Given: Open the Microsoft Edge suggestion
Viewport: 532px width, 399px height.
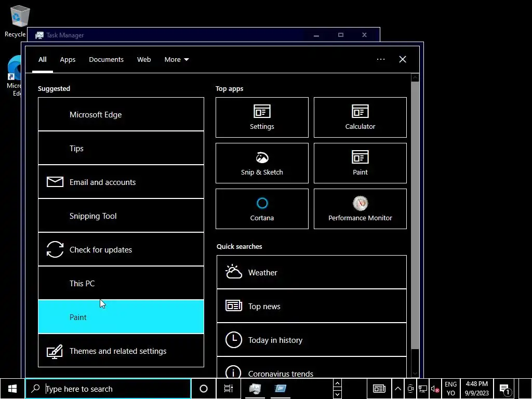Looking at the screenshot, I should (x=121, y=114).
